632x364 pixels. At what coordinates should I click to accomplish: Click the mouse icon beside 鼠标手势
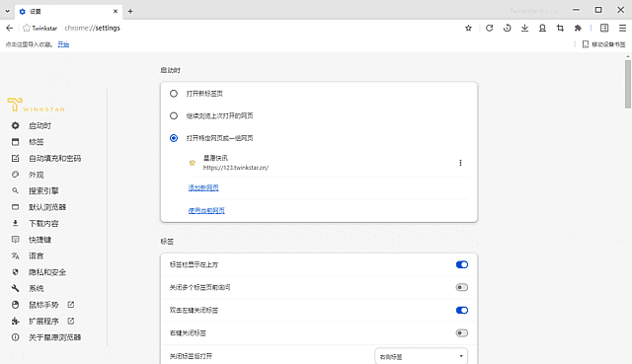tap(16, 305)
